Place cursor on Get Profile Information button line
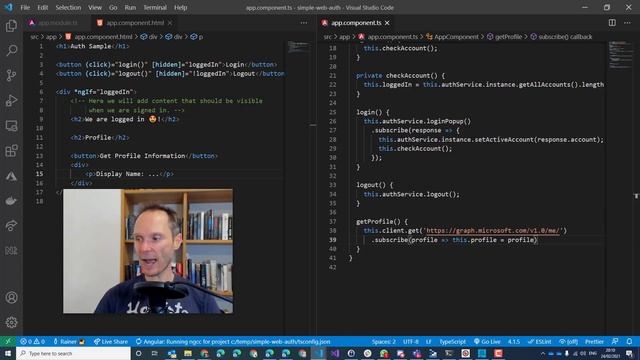 [x=144, y=156]
